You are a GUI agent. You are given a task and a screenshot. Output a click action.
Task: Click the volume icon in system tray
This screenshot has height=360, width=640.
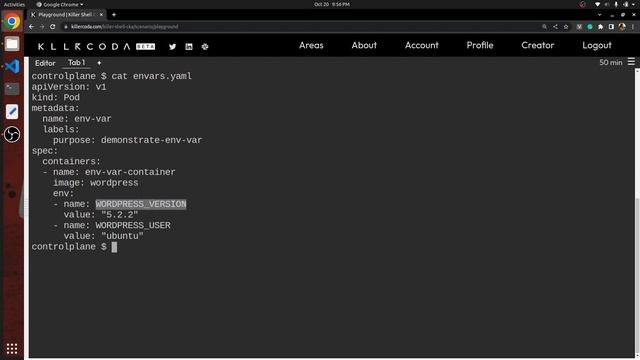[x=607, y=4]
